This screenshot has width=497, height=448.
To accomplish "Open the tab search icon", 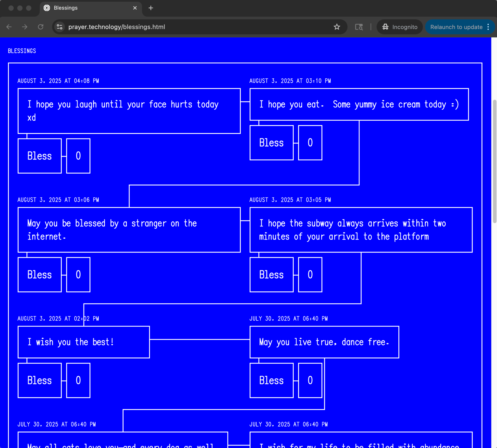I will [359, 27].
